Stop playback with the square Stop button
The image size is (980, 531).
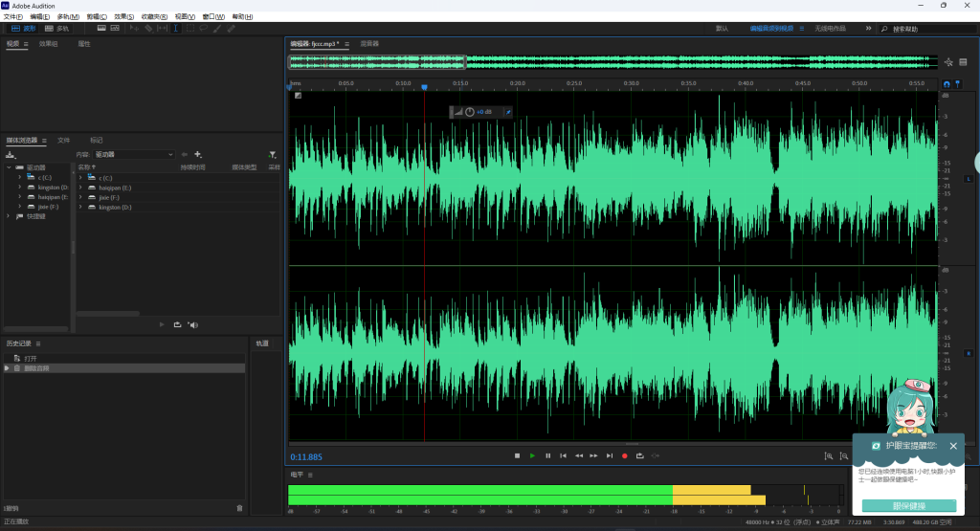517,456
